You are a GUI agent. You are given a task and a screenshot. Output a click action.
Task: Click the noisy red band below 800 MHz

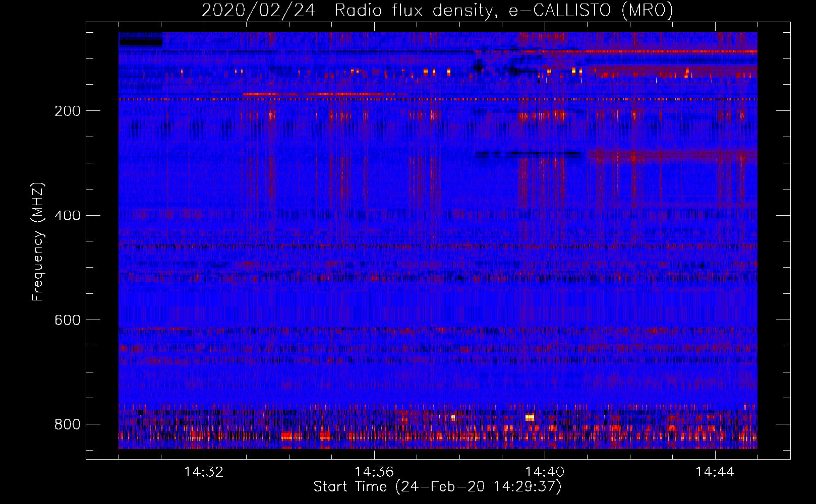[438, 435]
